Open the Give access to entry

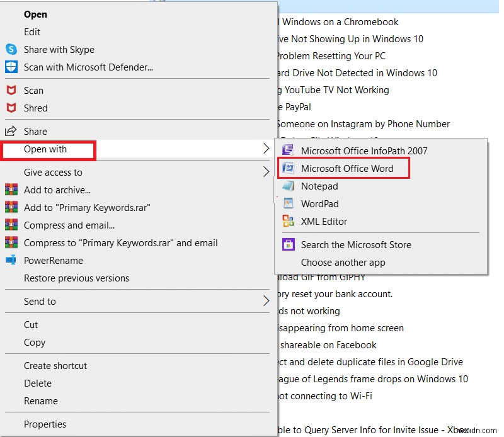pos(138,173)
